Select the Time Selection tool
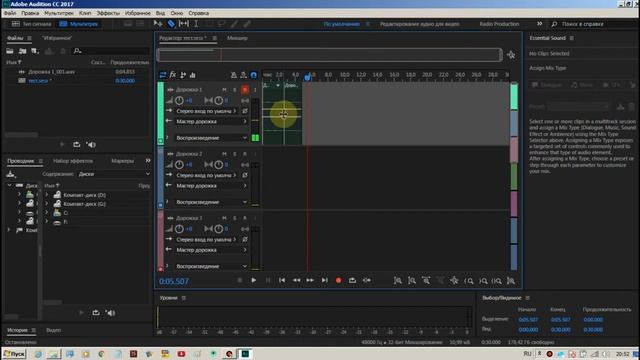The width and height of the screenshot is (640, 360). 196,24
